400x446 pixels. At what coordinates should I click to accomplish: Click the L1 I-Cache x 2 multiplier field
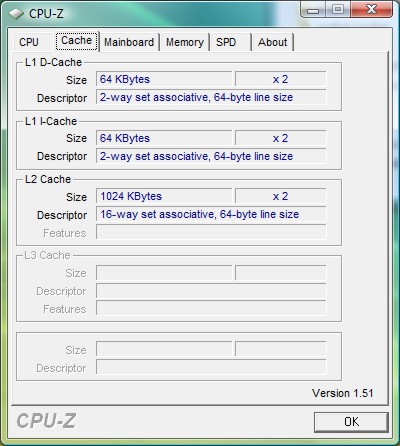pos(280,138)
